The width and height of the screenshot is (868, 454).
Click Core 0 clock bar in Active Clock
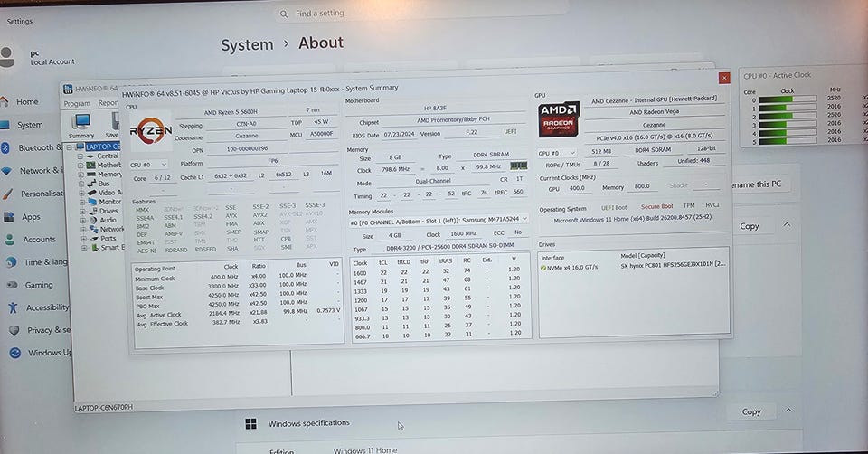pyautogui.click(x=788, y=99)
